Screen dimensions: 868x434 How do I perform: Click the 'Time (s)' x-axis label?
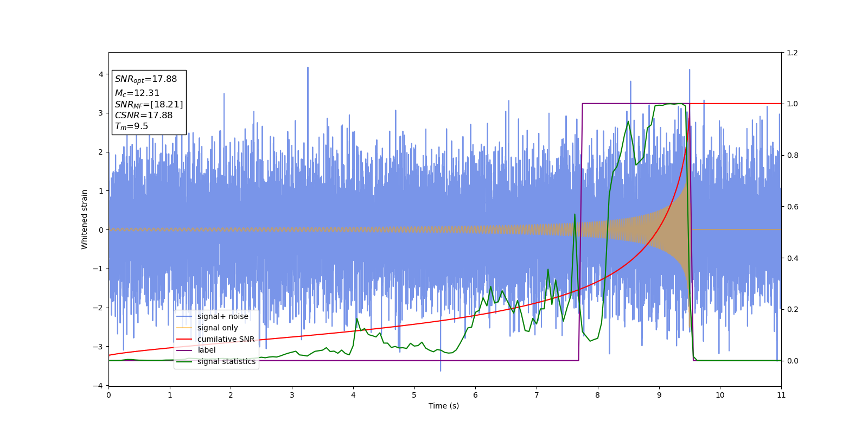click(x=444, y=406)
